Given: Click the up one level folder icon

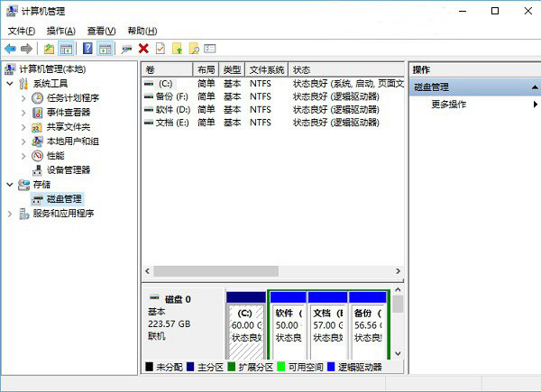Looking at the screenshot, I should coord(49,49).
